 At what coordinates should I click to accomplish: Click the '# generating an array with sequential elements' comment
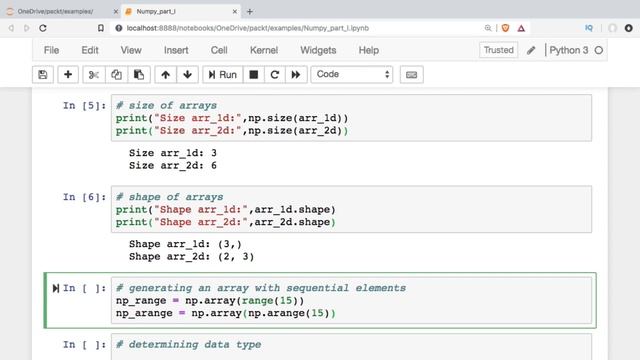click(261, 288)
